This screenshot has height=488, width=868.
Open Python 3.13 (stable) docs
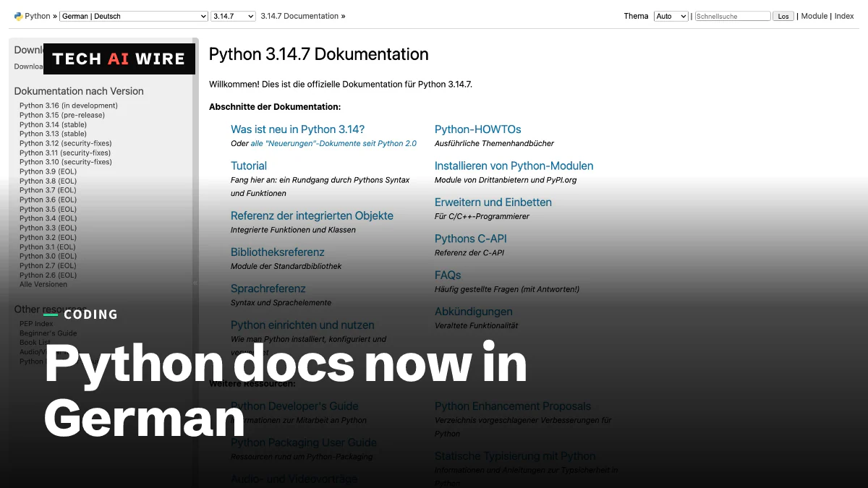[x=53, y=134]
